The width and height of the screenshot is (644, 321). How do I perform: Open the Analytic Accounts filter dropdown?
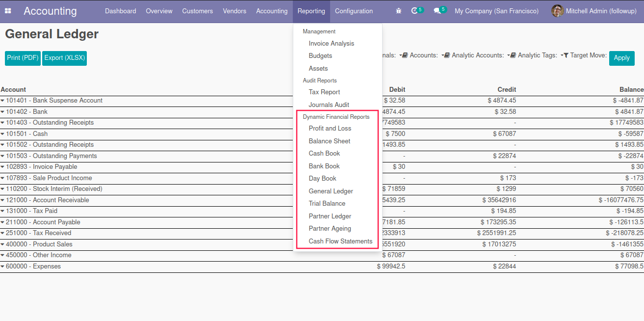click(473, 55)
